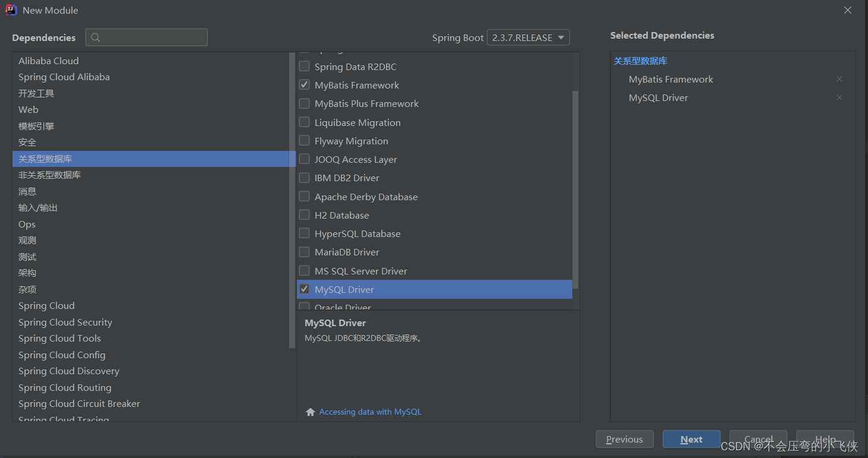Click the category list vertical scrollbar
Viewport: 868px width, 458px height.
[x=292, y=200]
